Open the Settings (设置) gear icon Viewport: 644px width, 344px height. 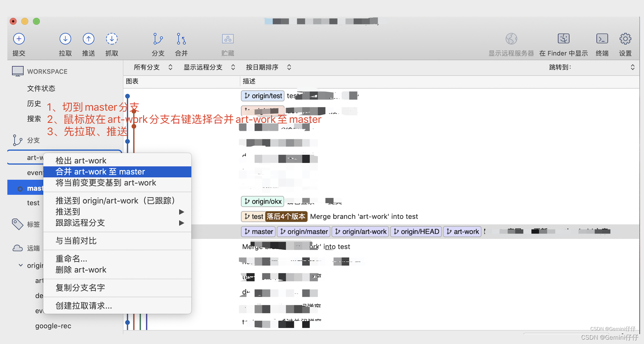[x=625, y=39]
